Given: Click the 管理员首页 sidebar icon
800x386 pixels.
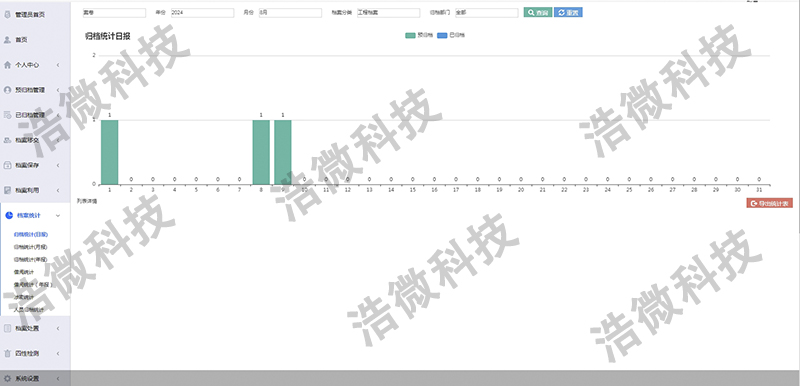Looking at the screenshot, I should (7, 15).
